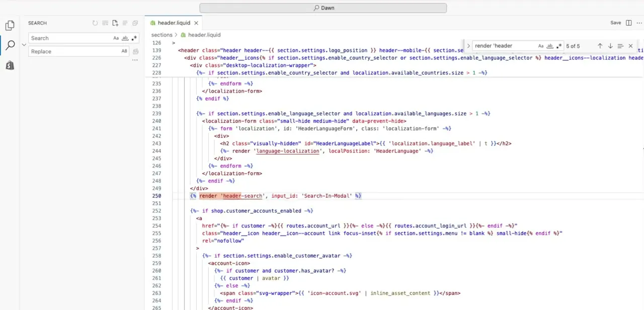Click line number 250 in gutter
Screen dimensions: 644x310
coord(156,196)
